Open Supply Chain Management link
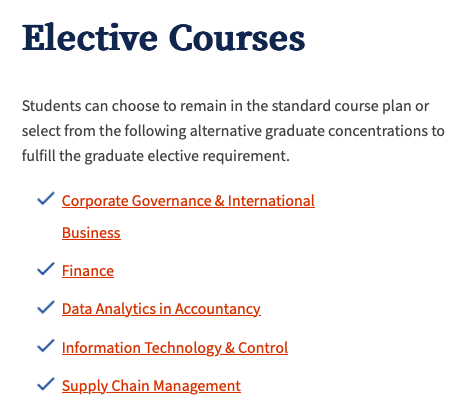 coord(151,386)
